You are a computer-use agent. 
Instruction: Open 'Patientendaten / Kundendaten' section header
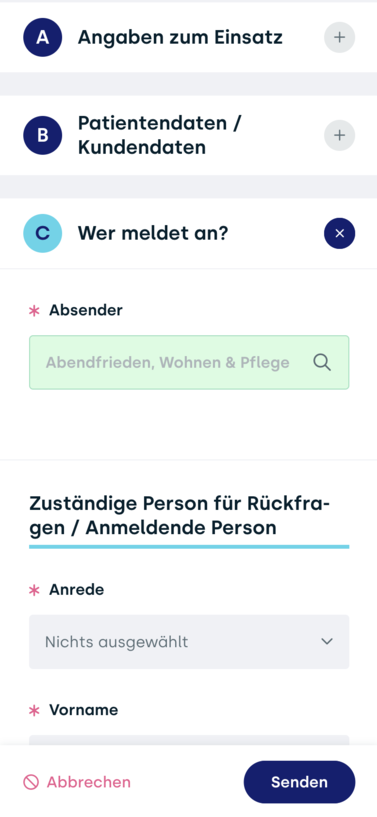tap(160, 135)
